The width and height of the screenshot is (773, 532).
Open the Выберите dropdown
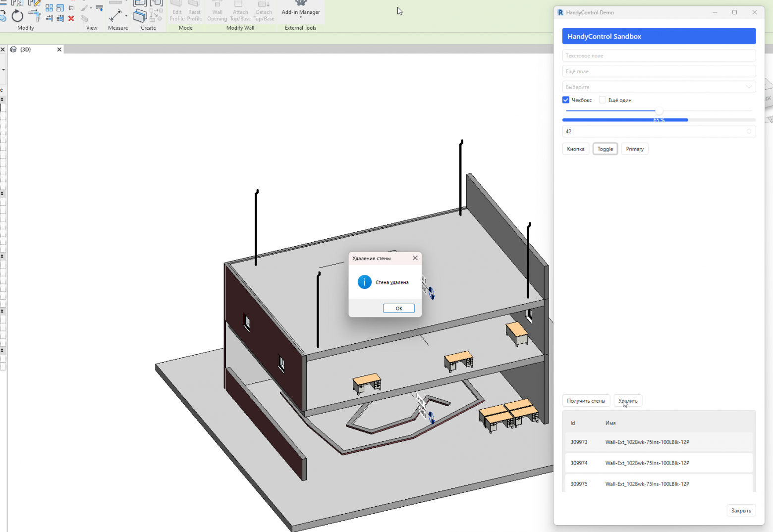659,87
